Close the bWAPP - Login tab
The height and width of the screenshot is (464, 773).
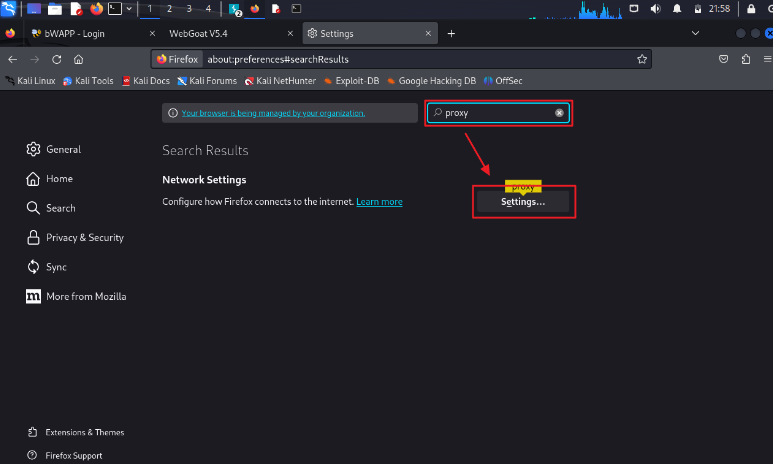[152, 34]
